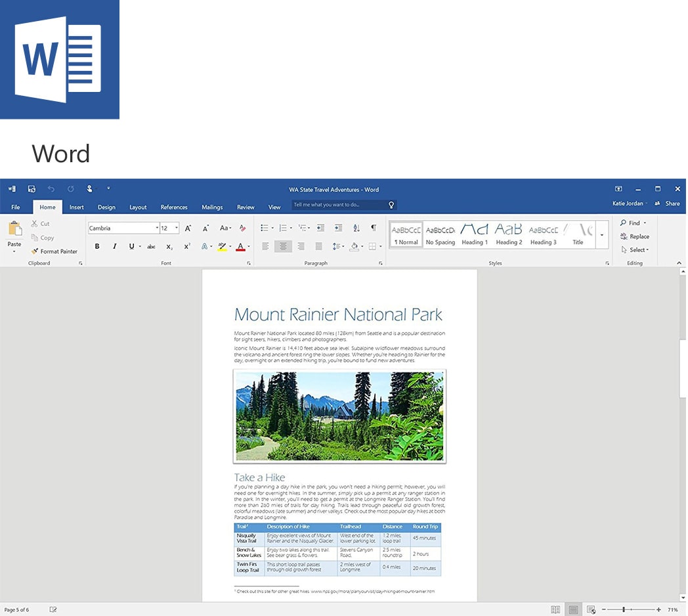688x616 pixels.
Task: Open Ribbon Display Options
Action: click(618, 188)
